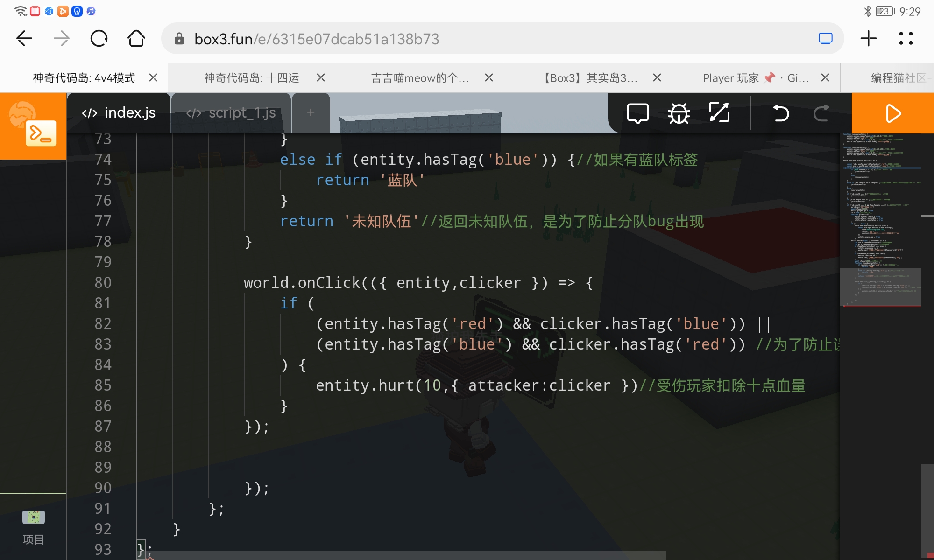Run the game with play button
This screenshot has width=934, height=560.
(x=893, y=113)
